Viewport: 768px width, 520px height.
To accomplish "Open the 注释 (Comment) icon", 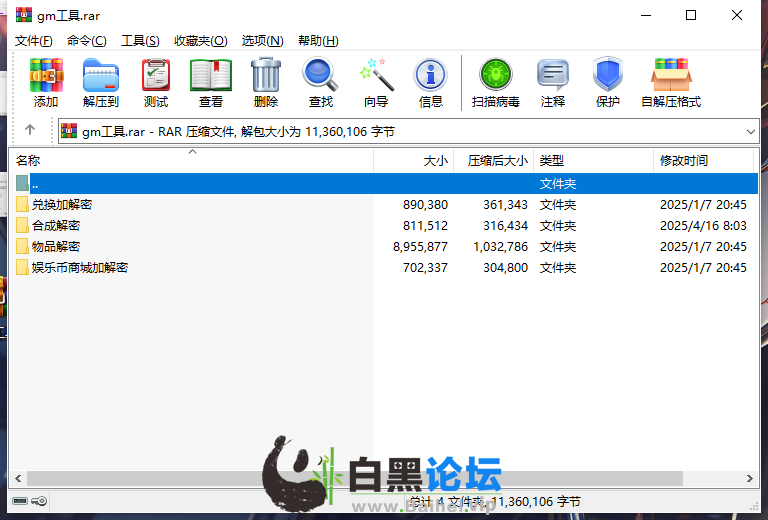I will tap(553, 82).
